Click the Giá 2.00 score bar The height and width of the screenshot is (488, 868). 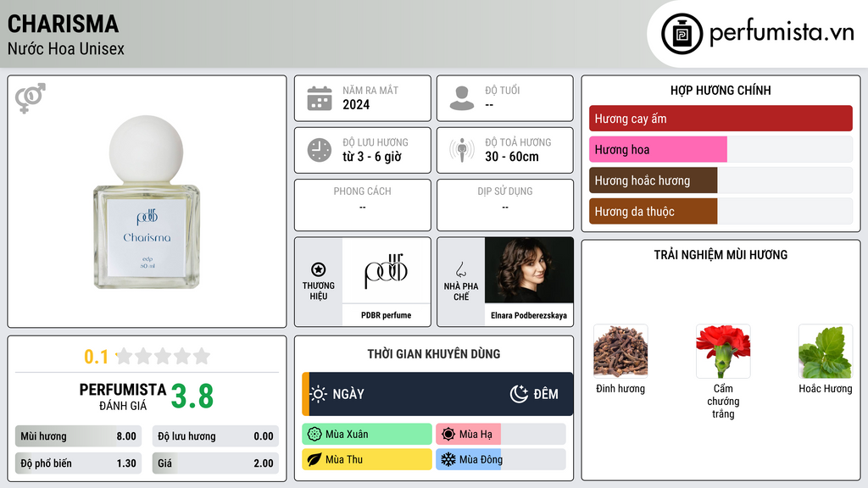tap(215, 463)
